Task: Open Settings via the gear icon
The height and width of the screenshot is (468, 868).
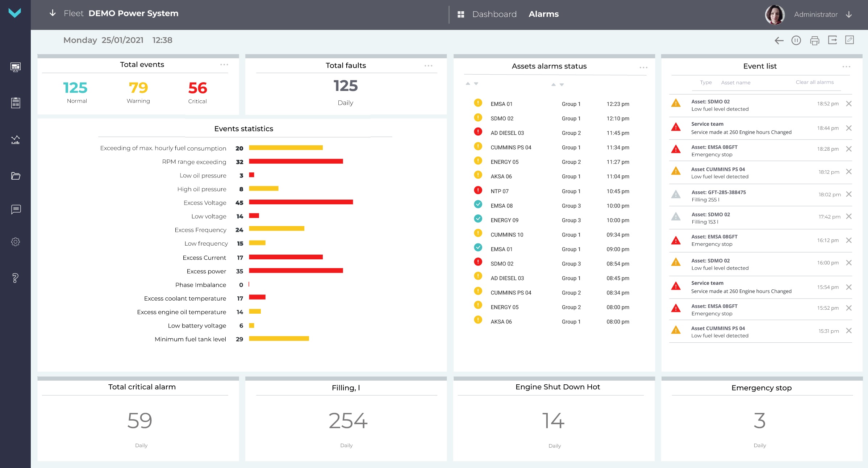Action: point(15,242)
